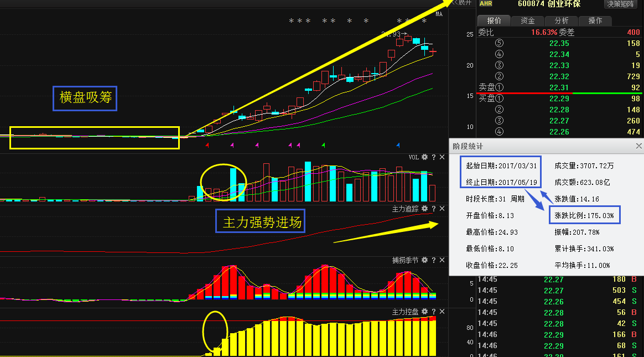Open settings gear for 主力追踪 indicator

424,209
